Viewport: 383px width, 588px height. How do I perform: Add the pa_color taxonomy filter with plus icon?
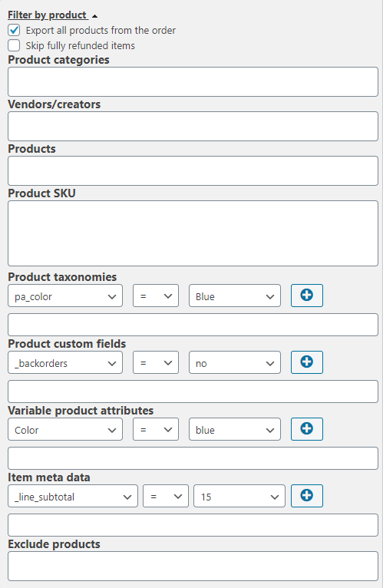(306, 296)
